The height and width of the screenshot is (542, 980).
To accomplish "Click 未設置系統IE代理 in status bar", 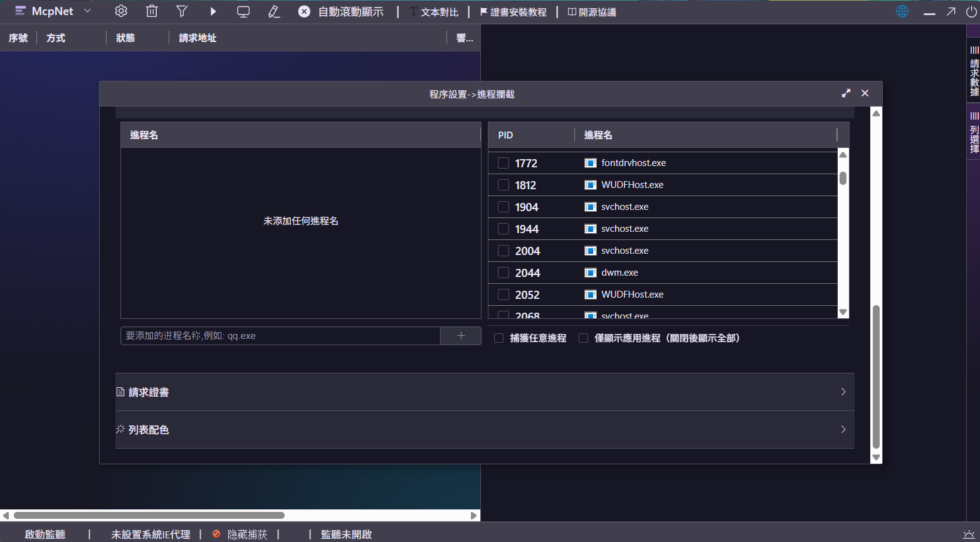I will pyautogui.click(x=150, y=534).
